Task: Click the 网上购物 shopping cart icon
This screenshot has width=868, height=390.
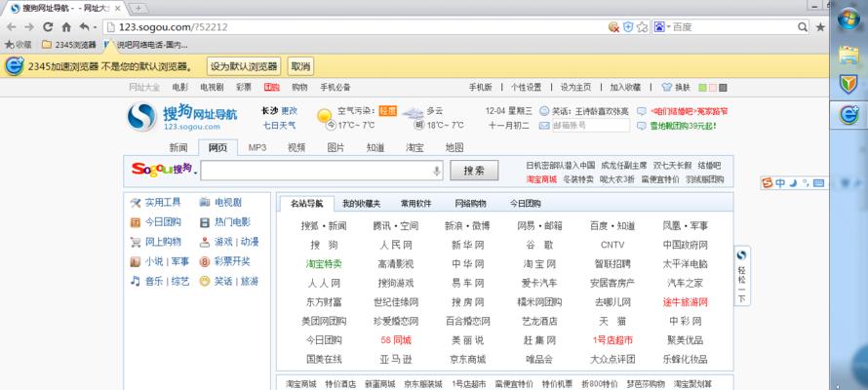Action: pyautogui.click(x=135, y=242)
